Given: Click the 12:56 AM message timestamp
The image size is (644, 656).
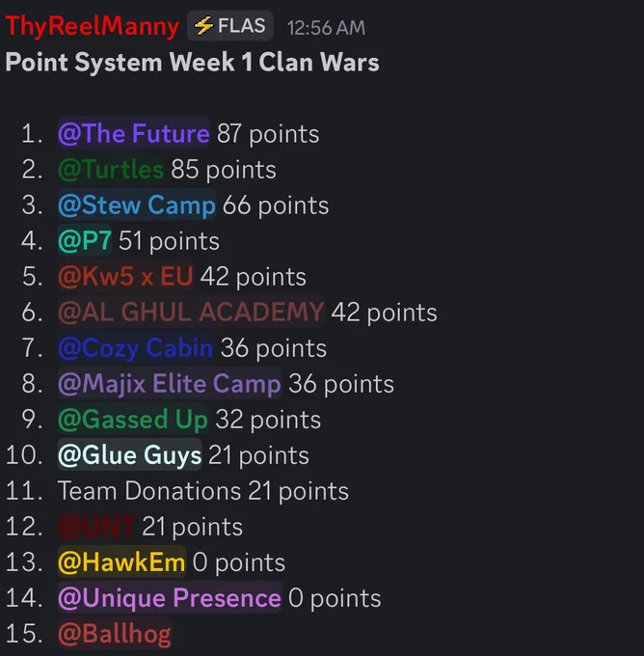Looking at the screenshot, I should [x=326, y=28].
